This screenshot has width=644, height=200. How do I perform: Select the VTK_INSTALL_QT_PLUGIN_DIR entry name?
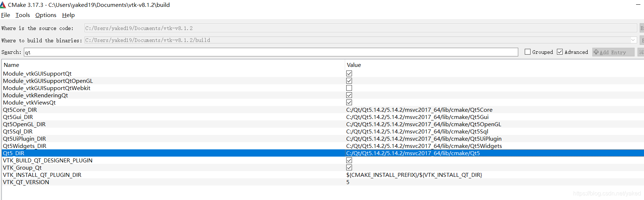click(x=42, y=175)
